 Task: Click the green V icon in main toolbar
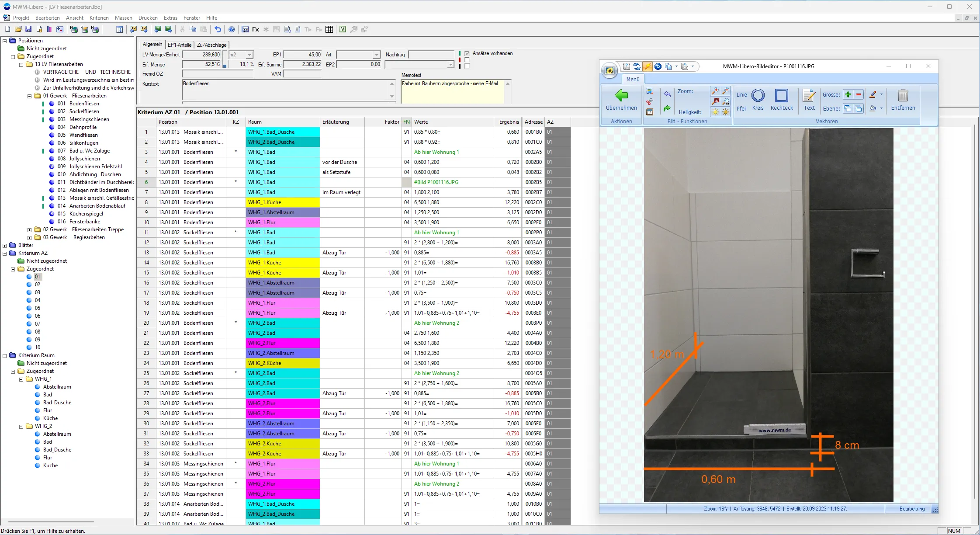(x=343, y=29)
